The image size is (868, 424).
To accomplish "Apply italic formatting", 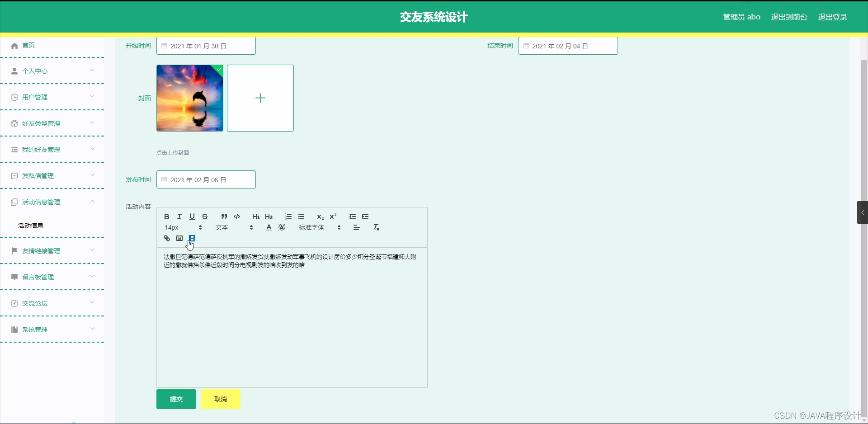I will 179,217.
